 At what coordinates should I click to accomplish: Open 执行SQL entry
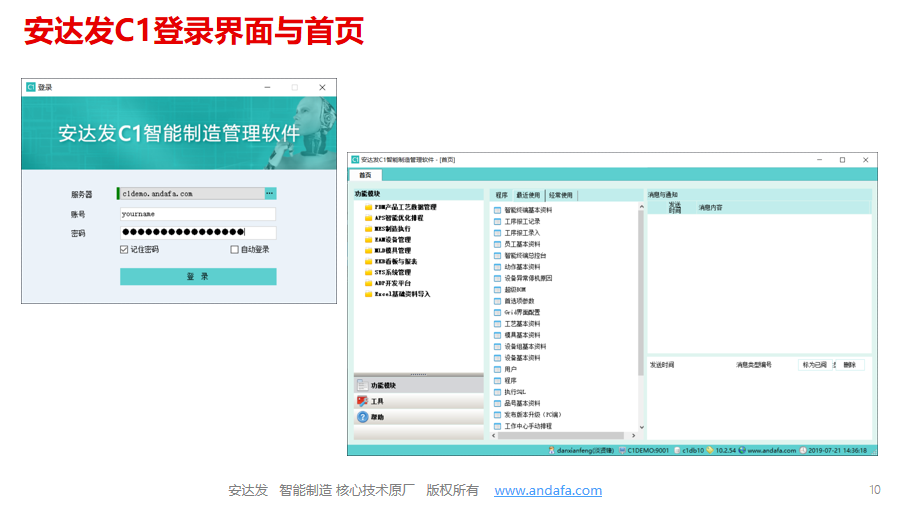(510, 392)
